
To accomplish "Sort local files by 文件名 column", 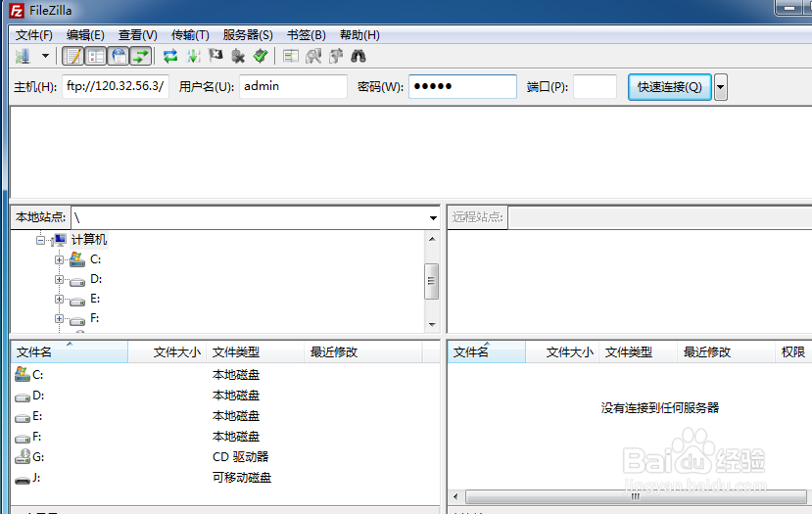I will 70,352.
